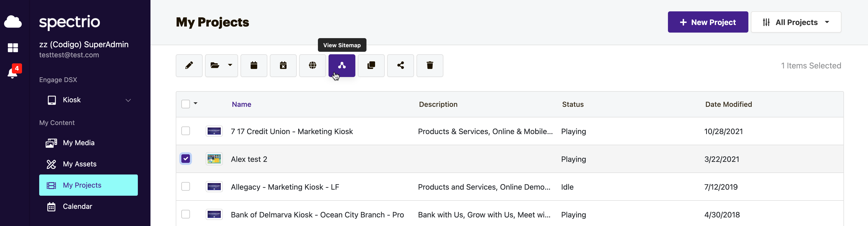Click the Calendar sidebar icon
This screenshot has height=226, width=868.
pyautogui.click(x=51, y=207)
